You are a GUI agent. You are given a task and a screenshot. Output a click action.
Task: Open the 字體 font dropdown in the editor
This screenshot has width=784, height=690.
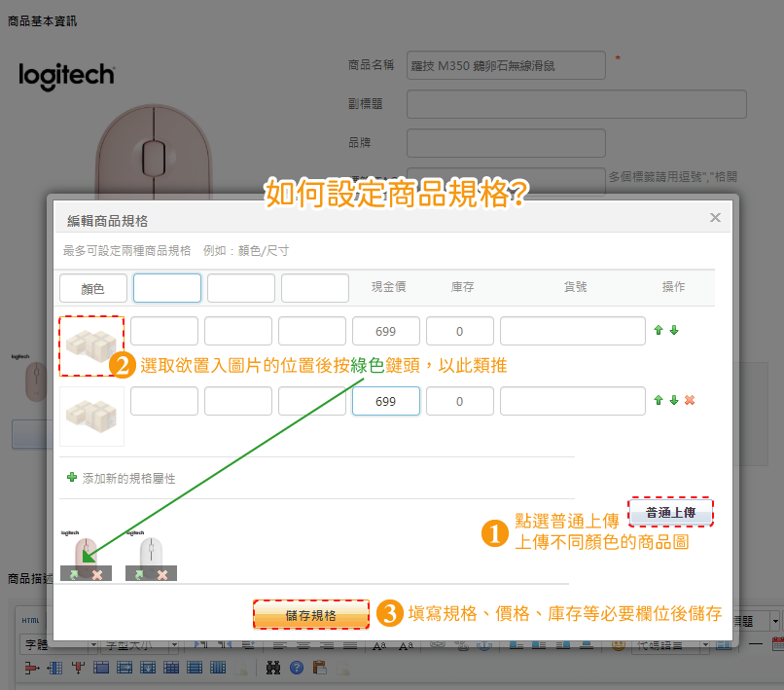[58, 645]
